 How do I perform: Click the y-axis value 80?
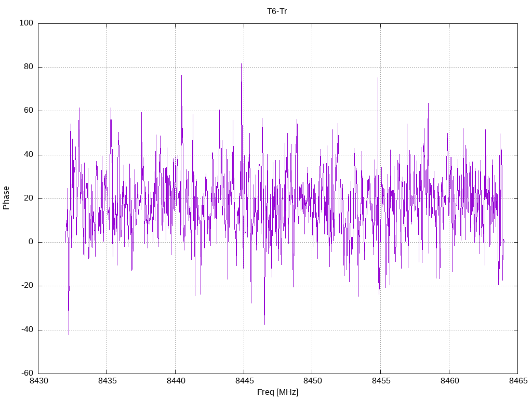29,67
